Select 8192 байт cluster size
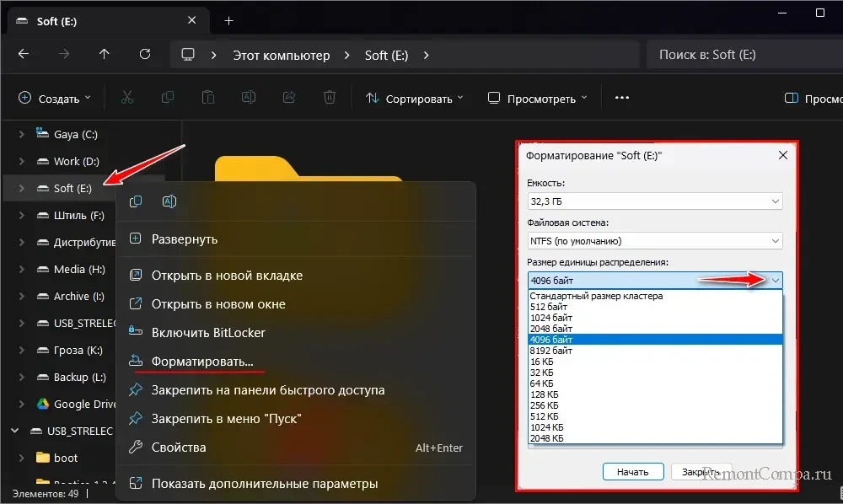843x504 pixels. tap(655, 351)
